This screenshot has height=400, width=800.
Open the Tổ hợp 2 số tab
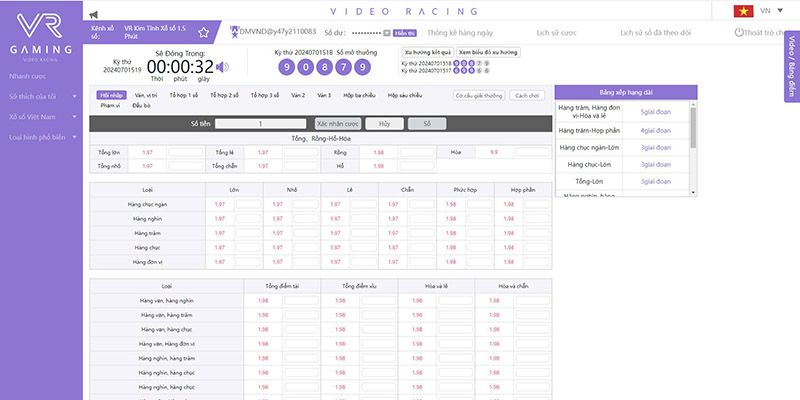click(x=224, y=95)
